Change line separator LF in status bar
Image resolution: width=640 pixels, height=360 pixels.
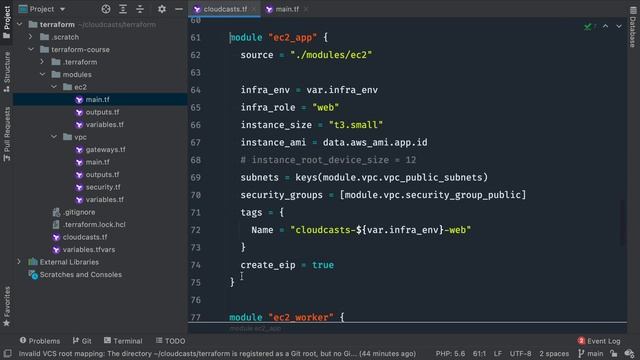[498, 353]
